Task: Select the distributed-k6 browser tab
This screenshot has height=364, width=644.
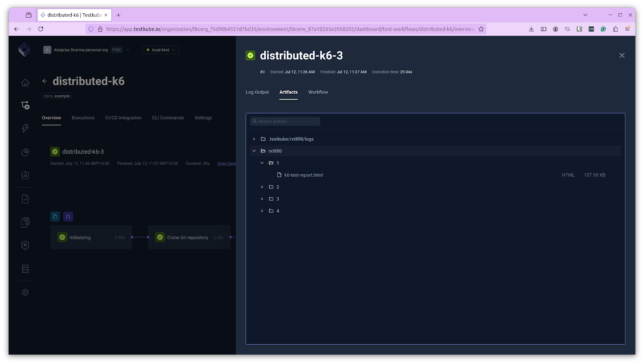Action: pyautogui.click(x=74, y=15)
